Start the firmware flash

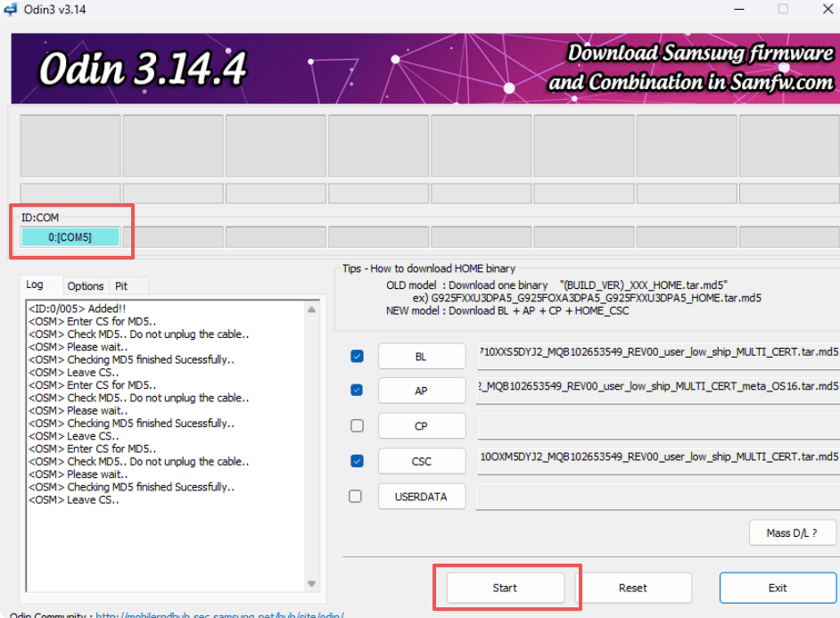tap(506, 588)
